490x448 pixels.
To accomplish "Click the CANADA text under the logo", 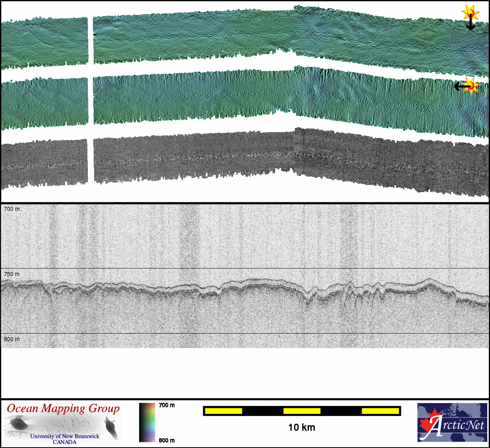I will tap(65, 442).
